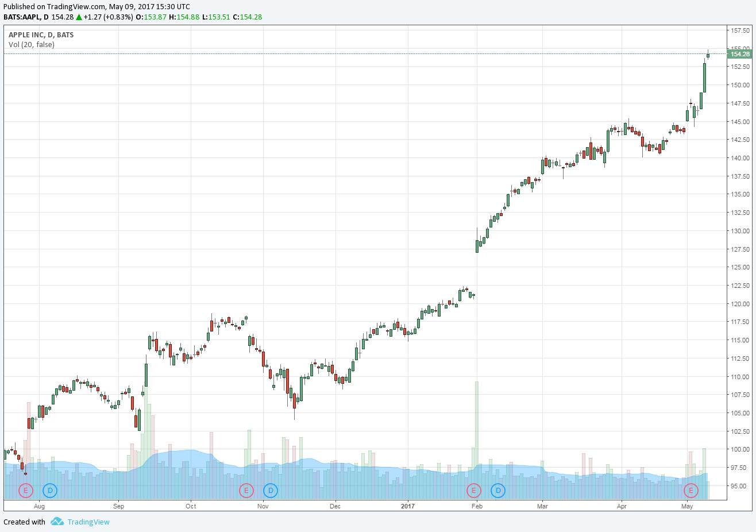
Task: Click the Mar label on time axis
Action: pyautogui.click(x=542, y=506)
